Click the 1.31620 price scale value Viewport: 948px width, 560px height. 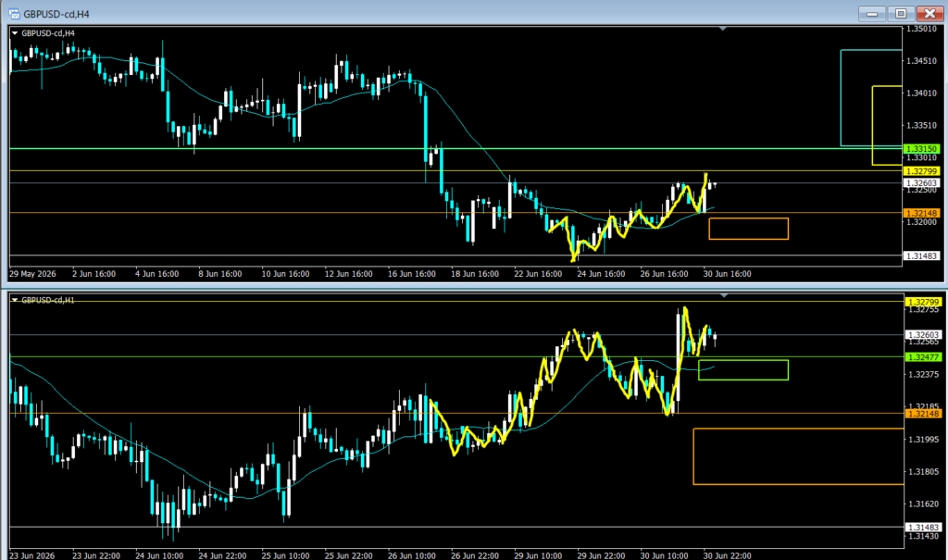click(924, 504)
